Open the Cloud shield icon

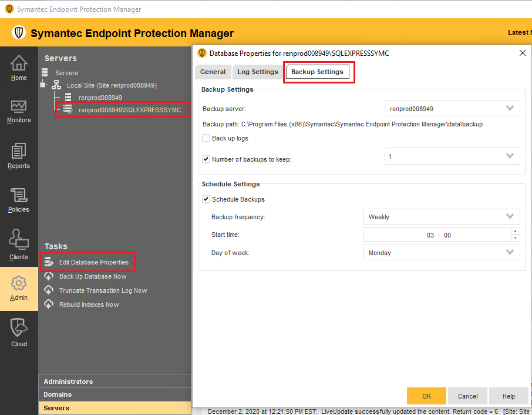tap(19, 328)
